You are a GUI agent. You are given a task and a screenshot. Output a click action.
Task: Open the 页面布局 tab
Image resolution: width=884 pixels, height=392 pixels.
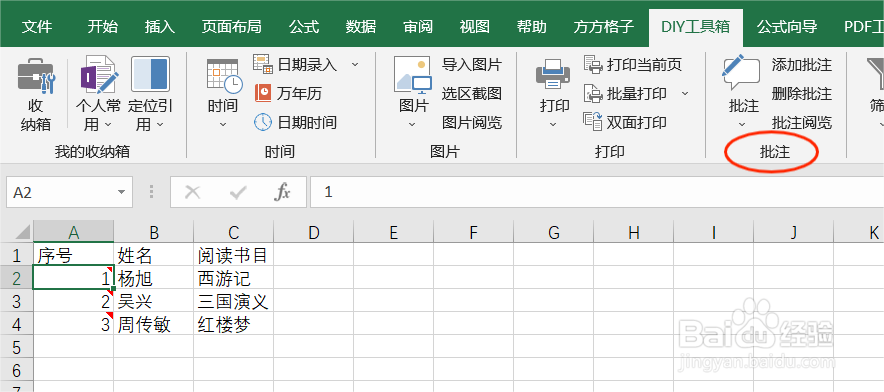231,27
